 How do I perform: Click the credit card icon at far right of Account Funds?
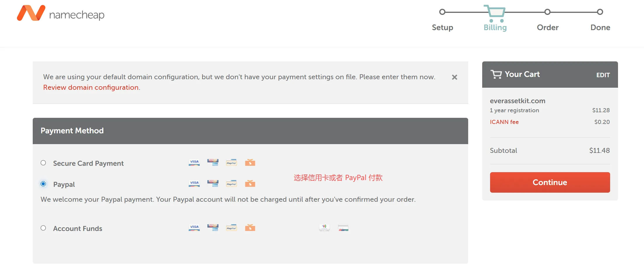point(343,227)
